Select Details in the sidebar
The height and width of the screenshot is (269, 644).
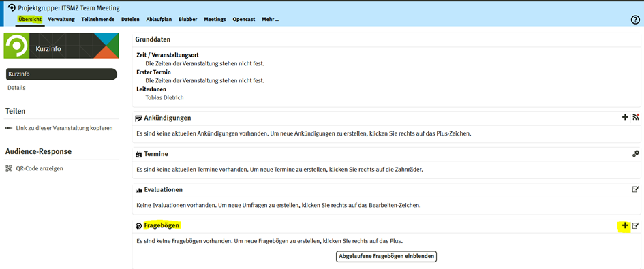click(x=16, y=88)
